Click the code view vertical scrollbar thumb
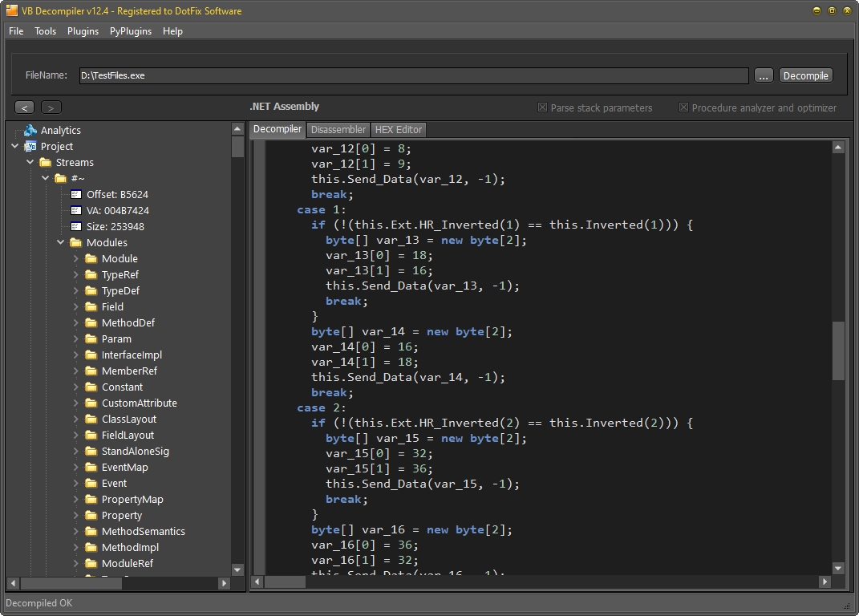859x616 pixels. coord(837,351)
